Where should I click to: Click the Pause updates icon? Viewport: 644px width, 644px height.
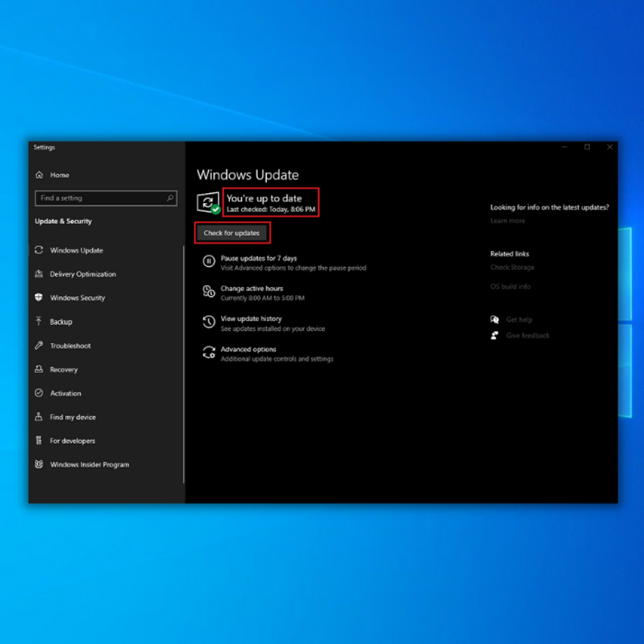coord(209,262)
